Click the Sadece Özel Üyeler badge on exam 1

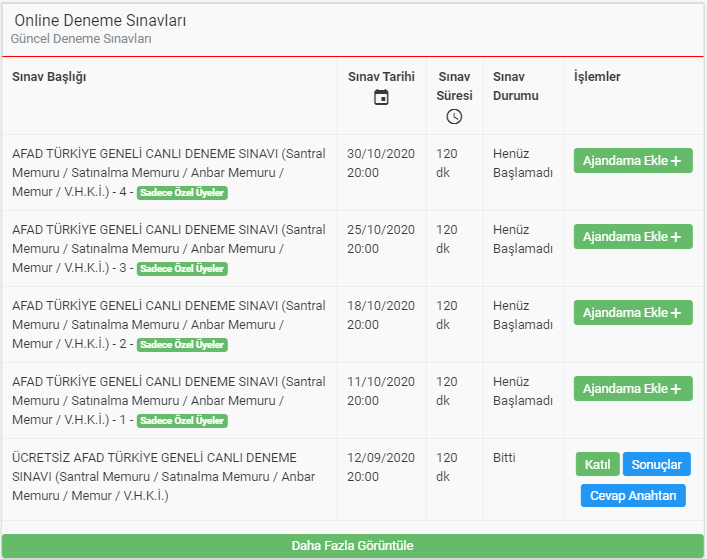182,421
